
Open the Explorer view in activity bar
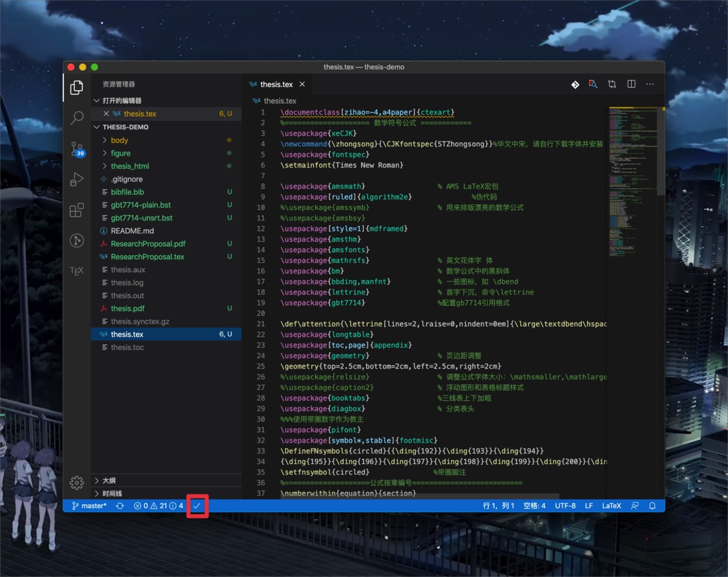pyautogui.click(x=77, y=87)
